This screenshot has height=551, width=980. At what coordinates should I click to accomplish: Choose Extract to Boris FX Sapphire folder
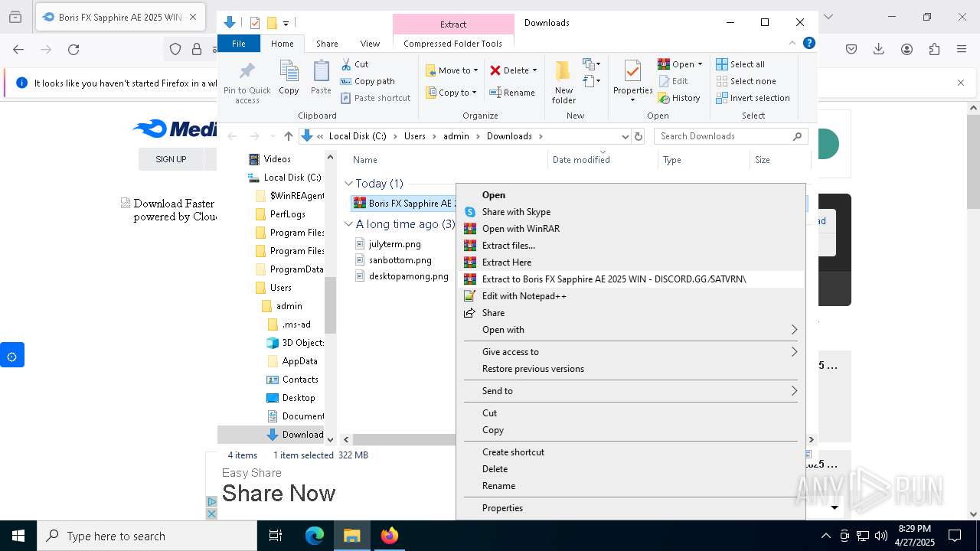tap(630, 279)
